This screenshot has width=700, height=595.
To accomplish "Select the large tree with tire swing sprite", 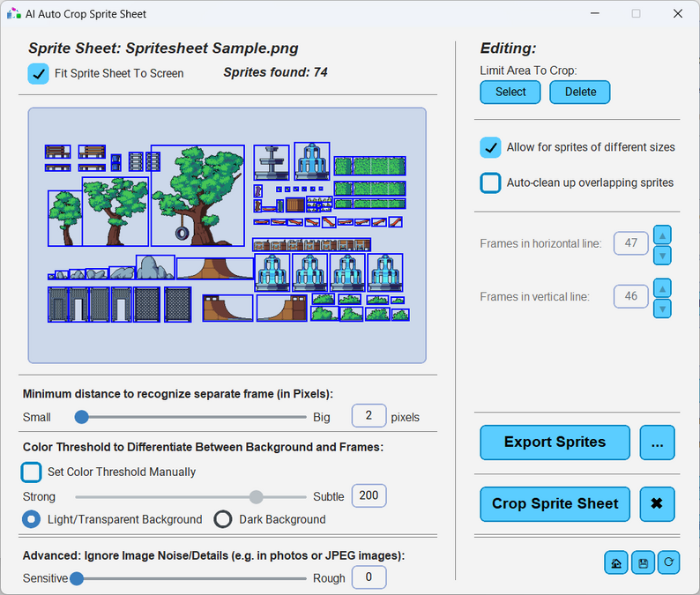I will pyautogui.click(x=197, y=196).
